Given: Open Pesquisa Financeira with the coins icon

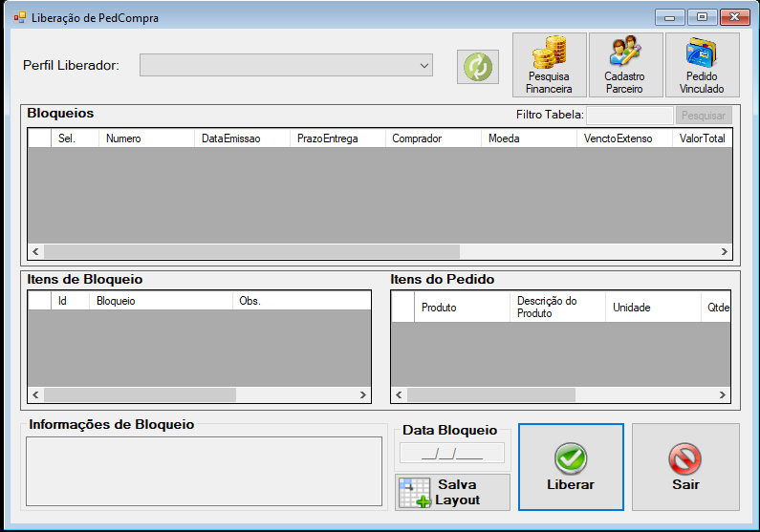Looking at the screenshot, I should click(549, 65).
